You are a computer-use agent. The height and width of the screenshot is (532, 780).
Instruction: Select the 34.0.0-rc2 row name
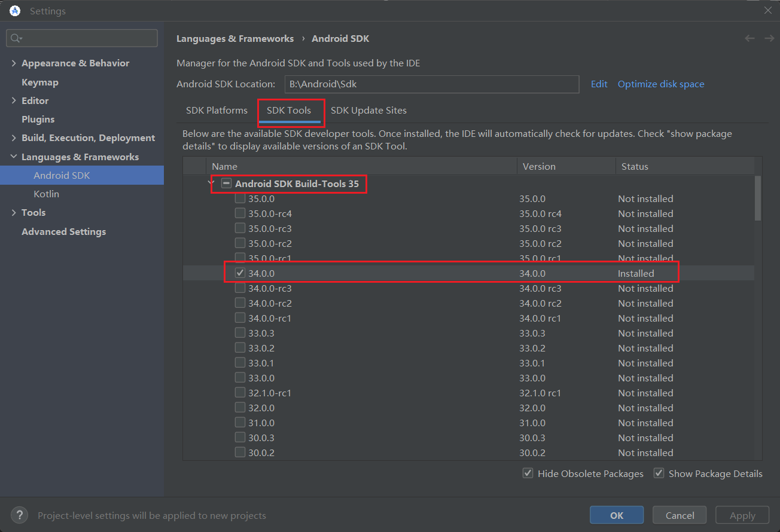click(x=270, y=303)
